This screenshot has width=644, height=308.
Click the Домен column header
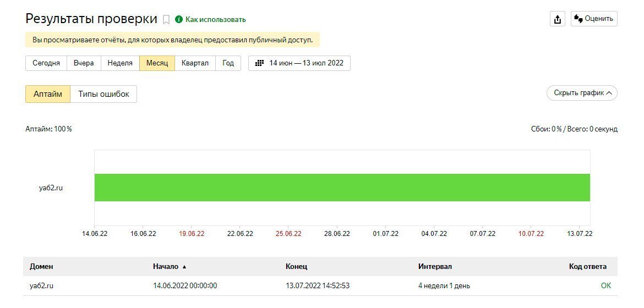tap(41, 267)
